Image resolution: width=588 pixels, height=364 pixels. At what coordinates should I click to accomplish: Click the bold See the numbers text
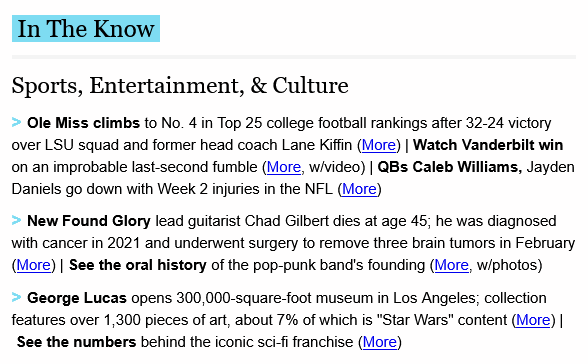pyautogui.click(x=76, y=342)
